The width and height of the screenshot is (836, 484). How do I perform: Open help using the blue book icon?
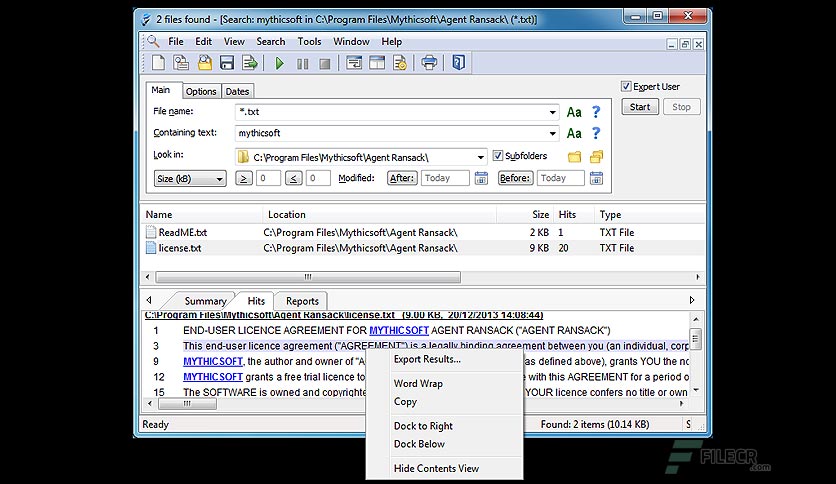459,63
